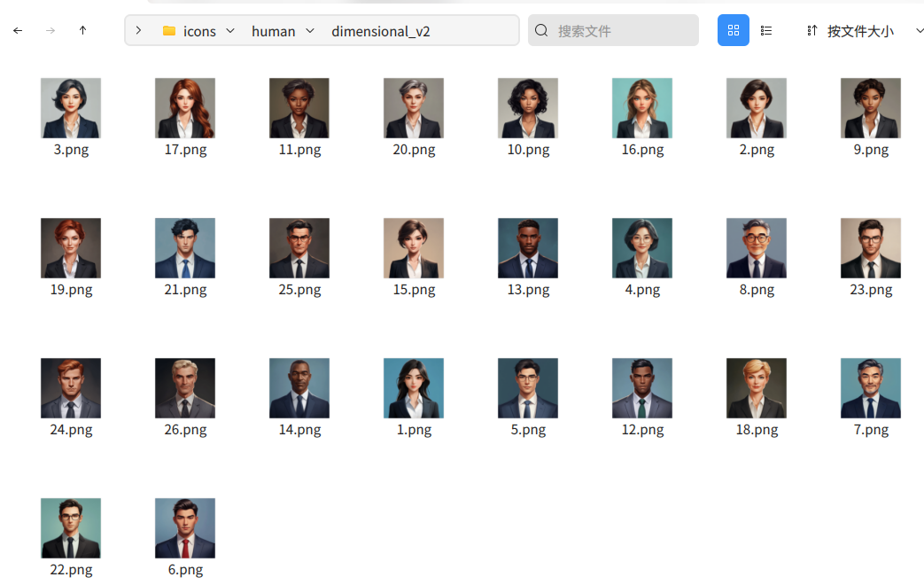924x585 pixels.
Task: Expand the dropdown next to icons
Action: coord(230,31)
